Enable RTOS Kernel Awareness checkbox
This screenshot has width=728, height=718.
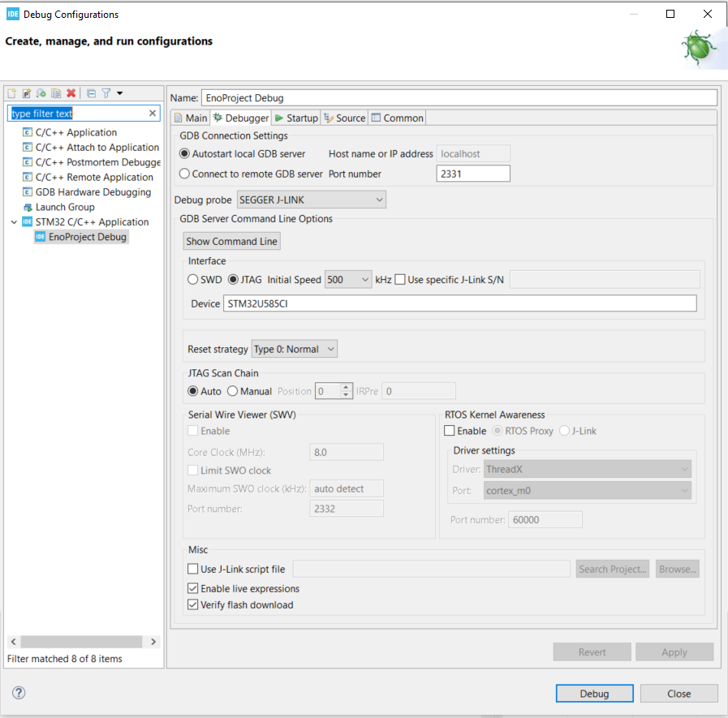click(x=449, y=431)
